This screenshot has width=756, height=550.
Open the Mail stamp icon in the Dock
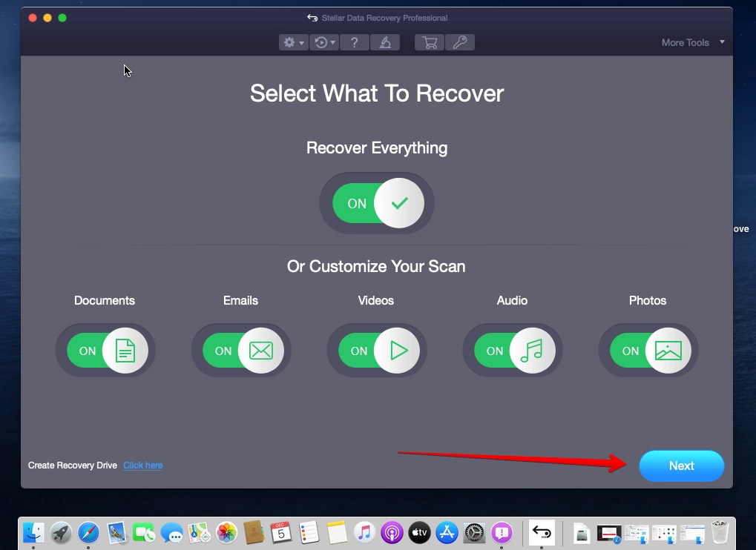coord(116,533)
